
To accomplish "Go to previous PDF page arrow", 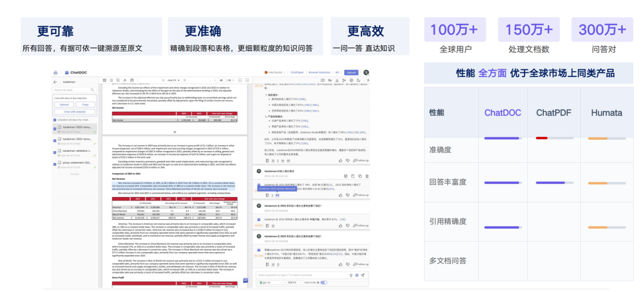I will 215,80.
